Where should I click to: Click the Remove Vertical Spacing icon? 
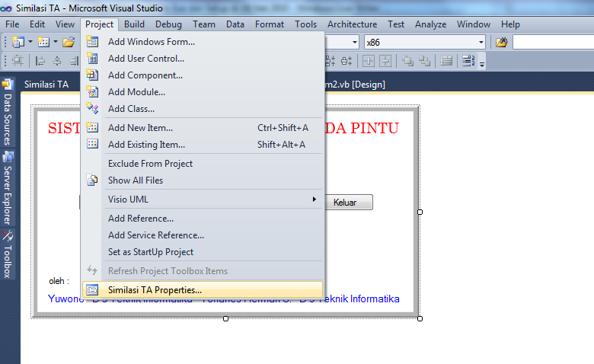(x=346, y=61)
